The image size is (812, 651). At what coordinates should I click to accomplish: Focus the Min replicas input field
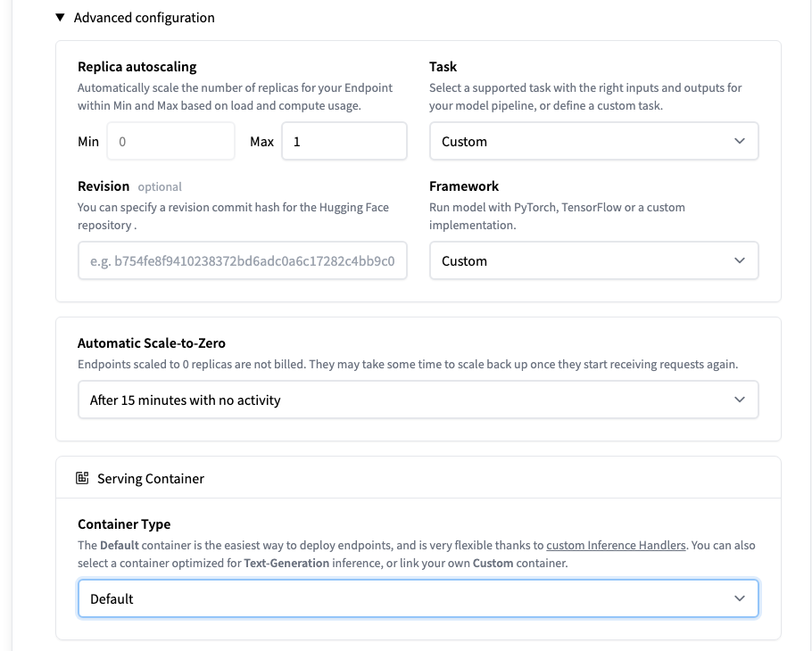pyautogui.click(x=170, y=141)
